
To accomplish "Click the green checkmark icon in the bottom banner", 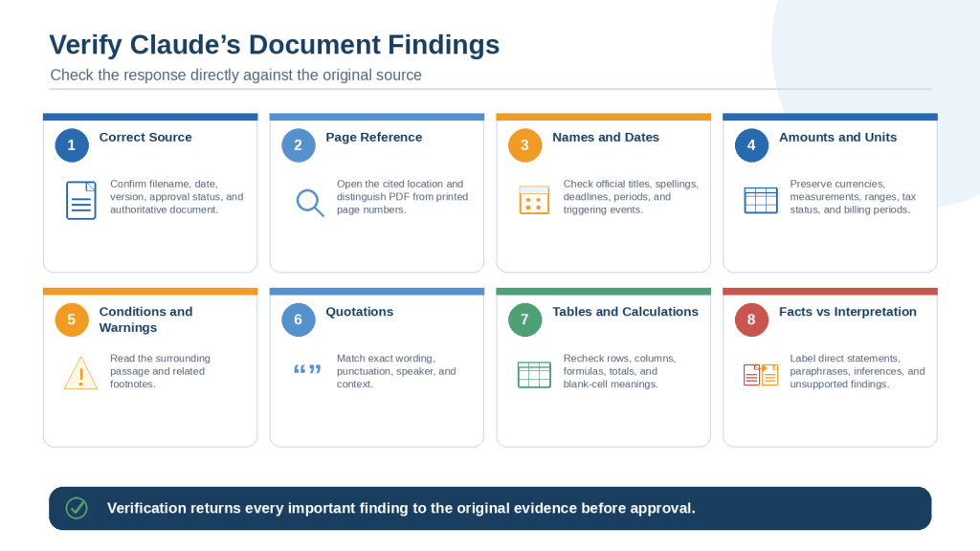I will point(77,508).
